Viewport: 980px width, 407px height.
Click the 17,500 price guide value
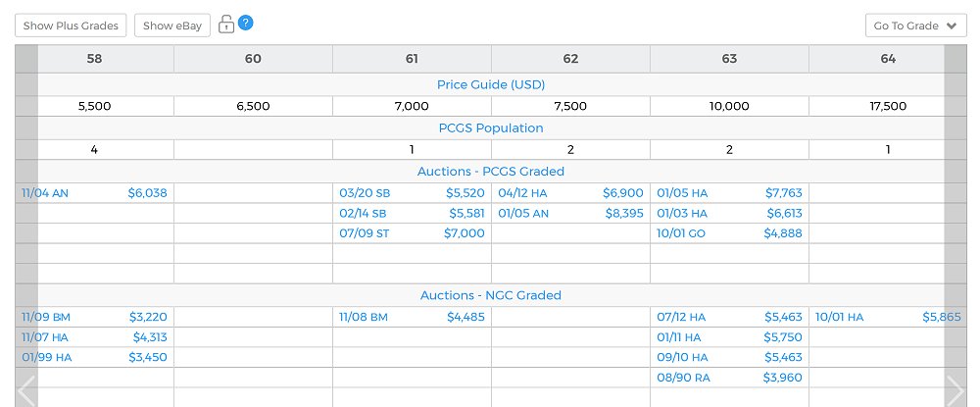(888, 107)
